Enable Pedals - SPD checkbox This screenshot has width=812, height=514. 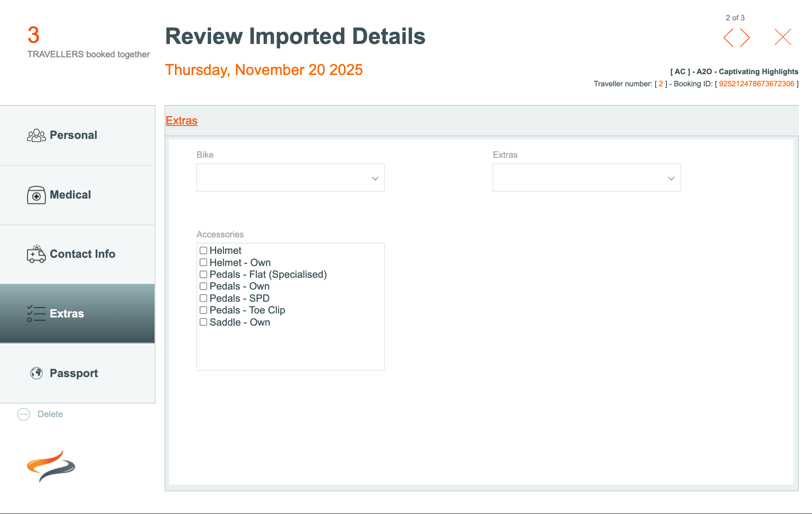coord(203,298)
